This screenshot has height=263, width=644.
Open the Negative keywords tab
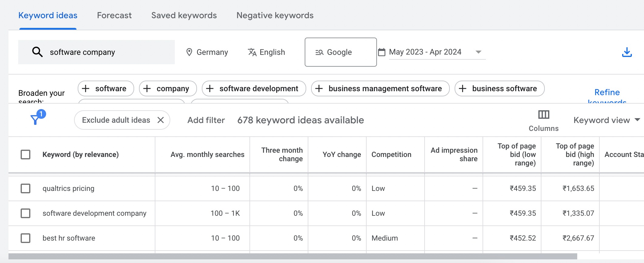click(275, 15)
